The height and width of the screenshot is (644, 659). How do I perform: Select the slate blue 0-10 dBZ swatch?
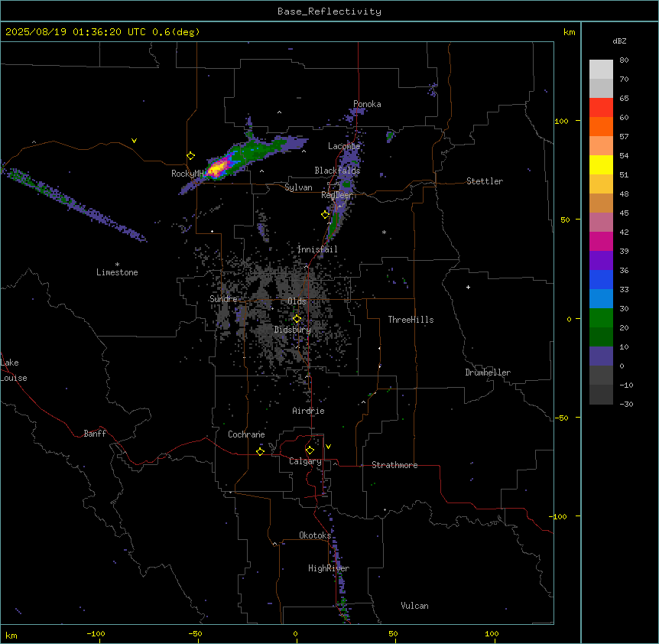point(601,356)
